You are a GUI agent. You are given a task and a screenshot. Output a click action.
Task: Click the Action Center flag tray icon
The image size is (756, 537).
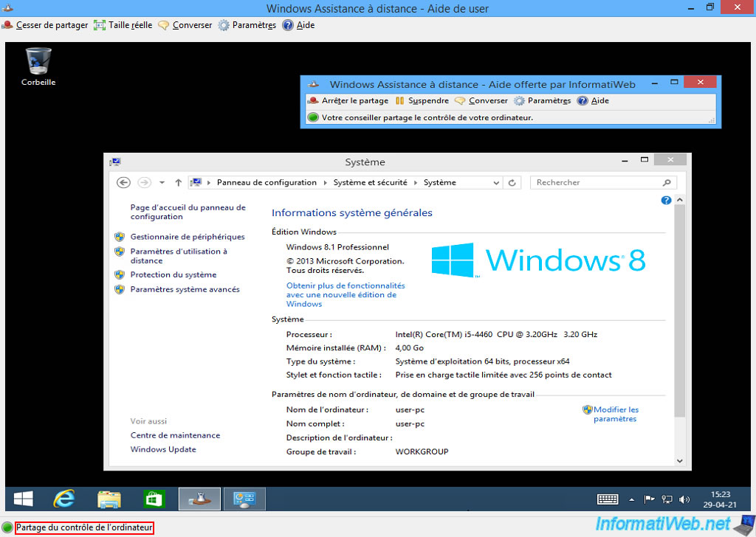click(650, 499)
